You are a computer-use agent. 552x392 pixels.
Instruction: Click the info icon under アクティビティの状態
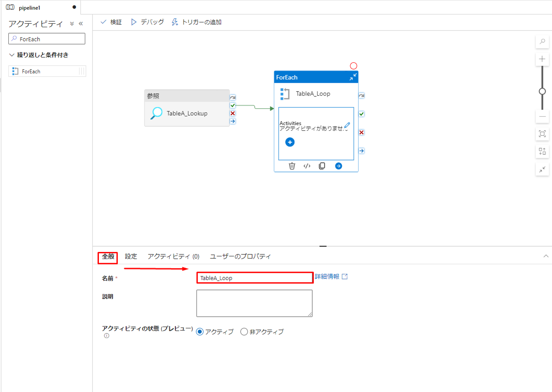click(106, 336)
